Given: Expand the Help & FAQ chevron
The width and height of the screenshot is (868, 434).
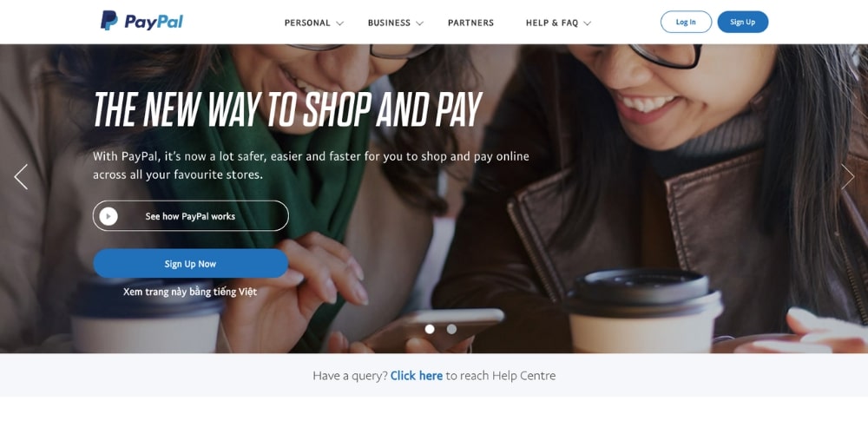Looking at the screenshot, I should (x=588, y=23).
